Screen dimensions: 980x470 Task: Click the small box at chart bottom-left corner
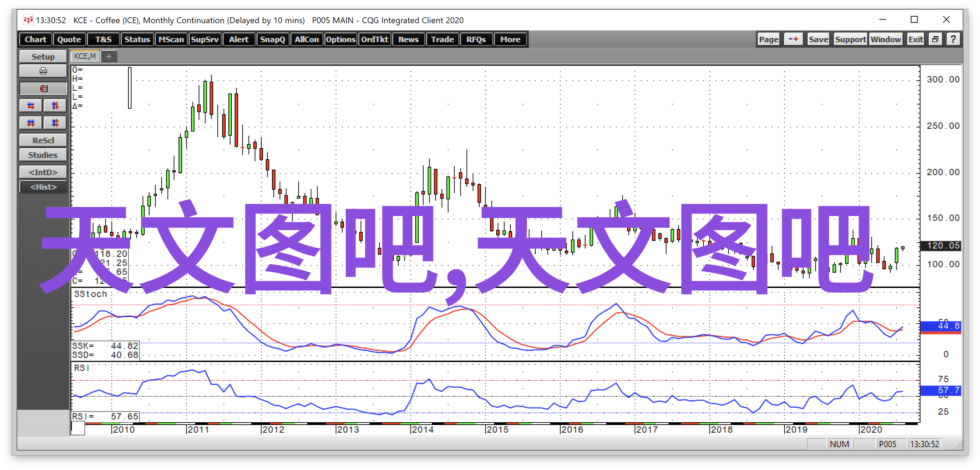coord(78,428)
